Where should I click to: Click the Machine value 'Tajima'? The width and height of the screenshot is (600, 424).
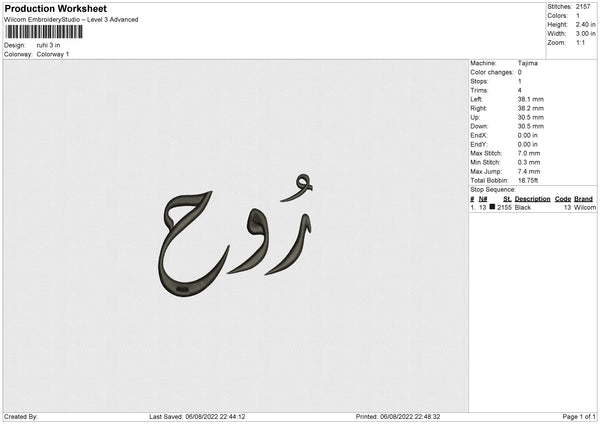(528, 63)
